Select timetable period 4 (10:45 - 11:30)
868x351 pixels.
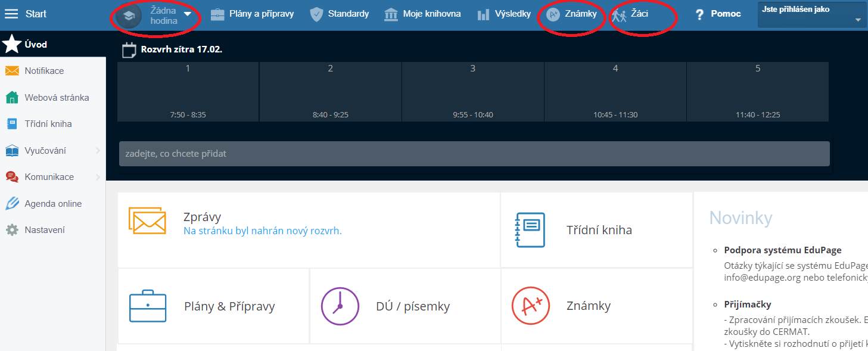pyautogui.click(x=615, y=92)
